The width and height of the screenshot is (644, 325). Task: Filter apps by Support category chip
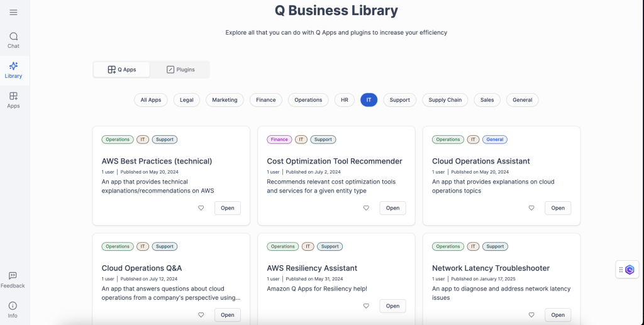pyautogui.click(x=399, y=100)
